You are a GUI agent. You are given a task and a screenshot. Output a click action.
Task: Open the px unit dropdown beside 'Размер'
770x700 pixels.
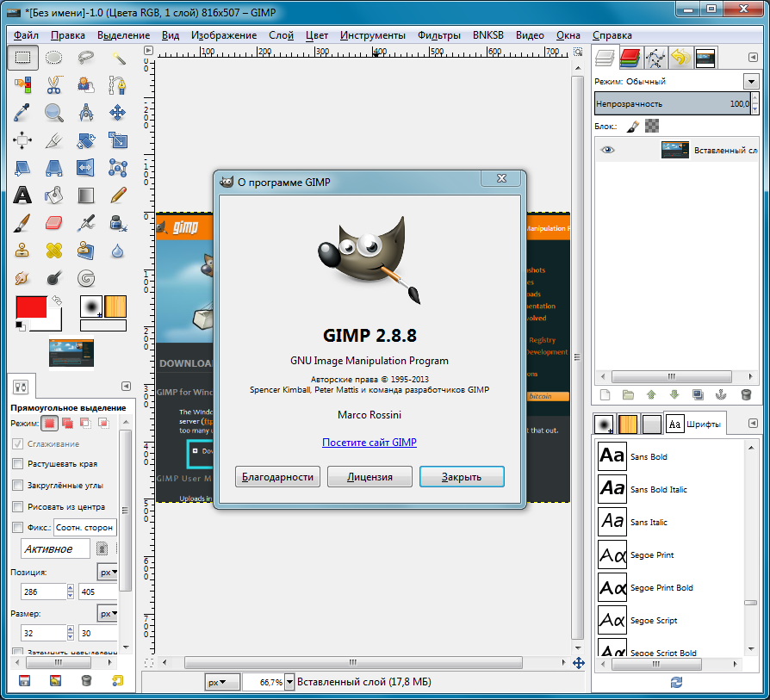click(108, 614)
